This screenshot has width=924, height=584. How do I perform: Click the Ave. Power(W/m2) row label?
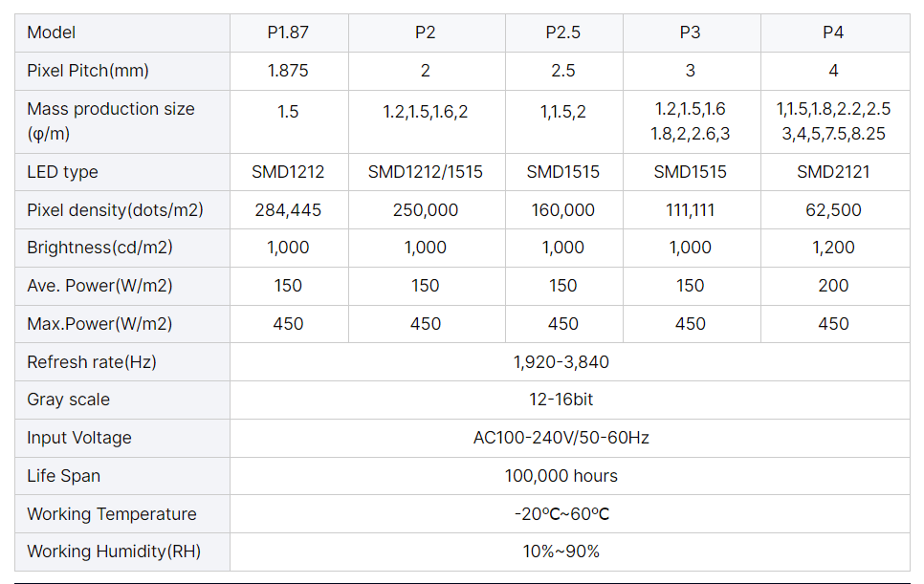(x=122, y=286)
